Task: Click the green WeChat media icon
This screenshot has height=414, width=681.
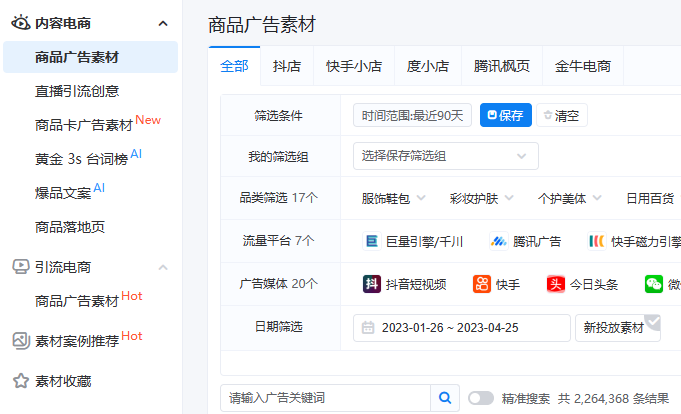Action: point(654,284)
